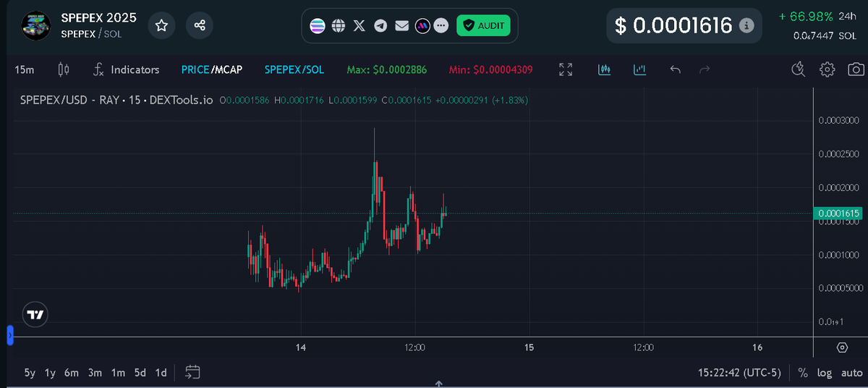
Task: Open the Telegram social icon
Action: pos(380,25)
